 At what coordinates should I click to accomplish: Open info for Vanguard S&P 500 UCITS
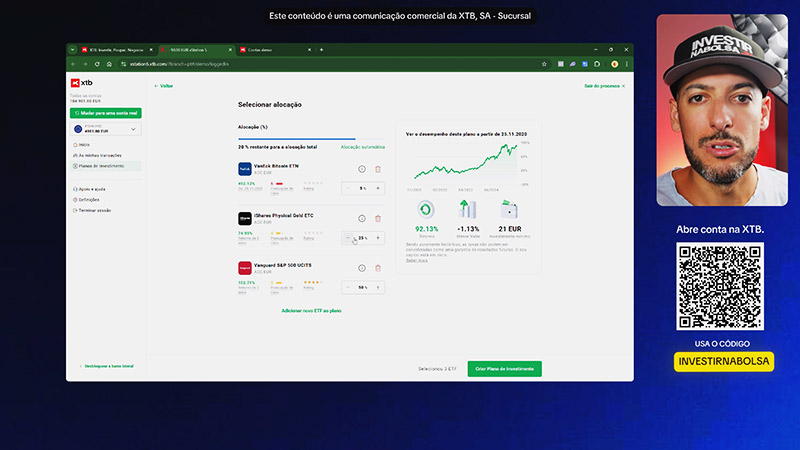(x=362, y=268)
